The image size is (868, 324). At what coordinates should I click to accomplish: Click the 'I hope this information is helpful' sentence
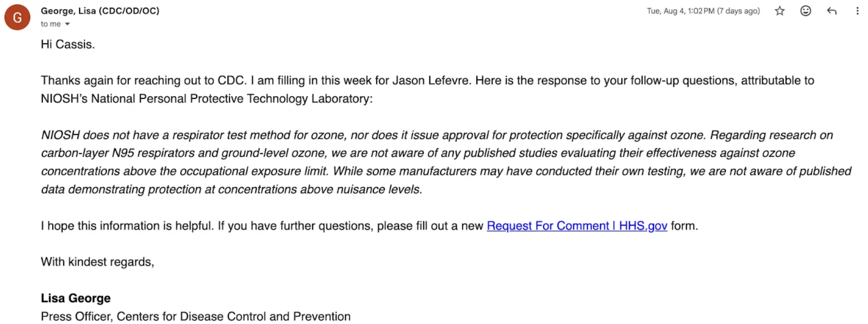127,225
